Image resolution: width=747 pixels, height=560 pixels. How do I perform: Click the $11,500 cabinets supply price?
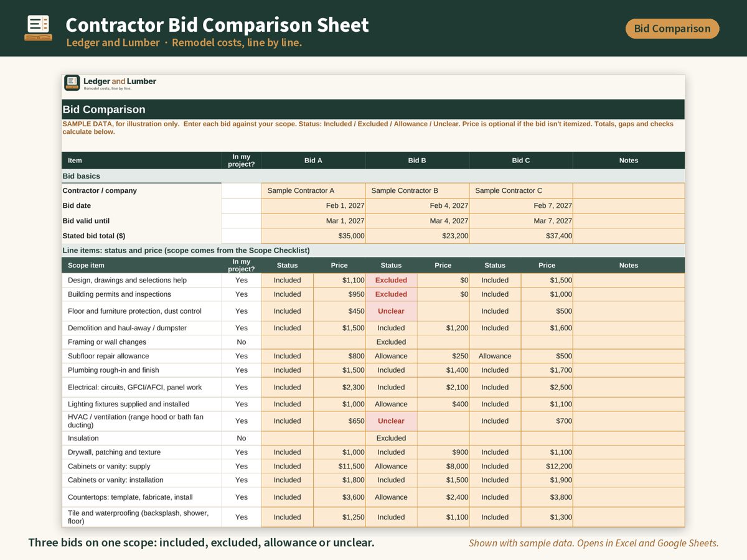tap(339, 466)
